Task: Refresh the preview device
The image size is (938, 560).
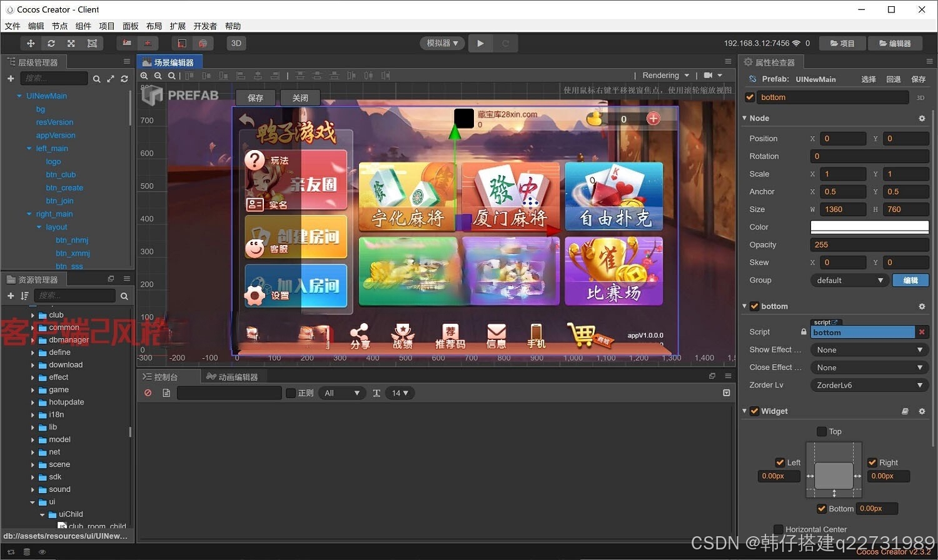Action: coord(505,43)
